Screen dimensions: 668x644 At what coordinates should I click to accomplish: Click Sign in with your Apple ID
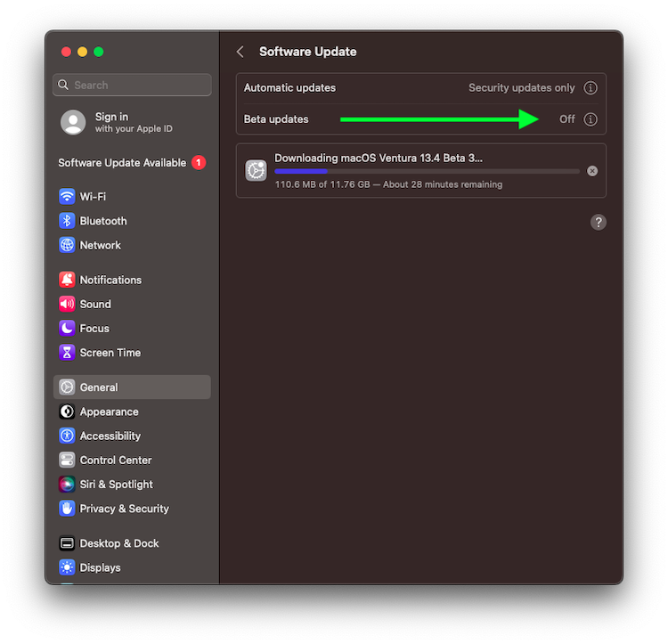pyautogui.click(x=132, y=123)
